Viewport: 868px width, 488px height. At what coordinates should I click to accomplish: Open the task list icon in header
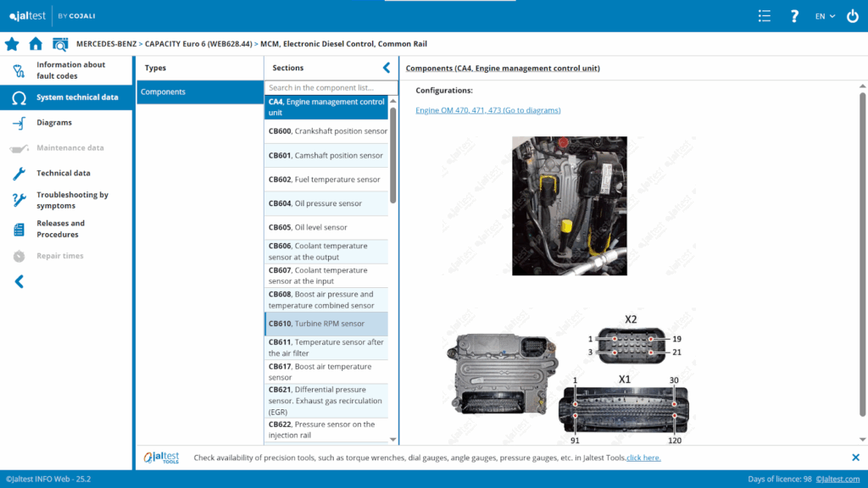click(765, 16)
